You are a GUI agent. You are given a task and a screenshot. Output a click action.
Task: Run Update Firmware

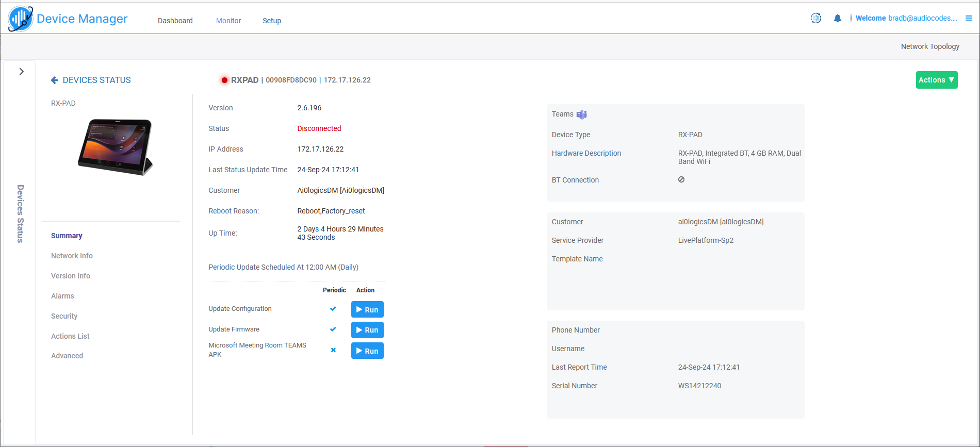367,330
